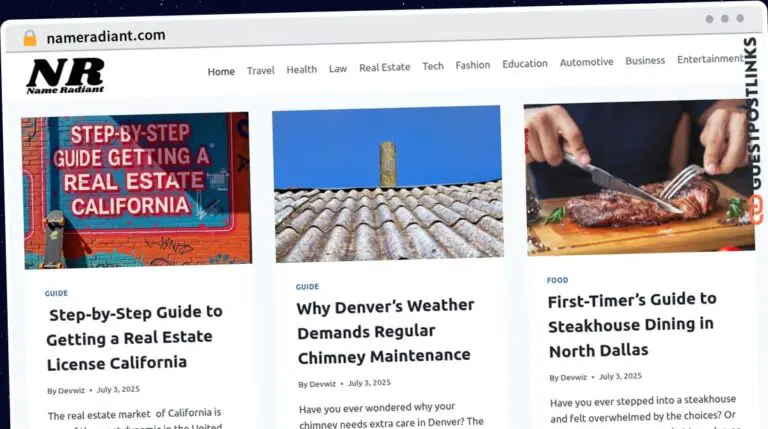This screenshot has height=429, width=768.
Task: Go to the Business section
Action: click(645, 61)
